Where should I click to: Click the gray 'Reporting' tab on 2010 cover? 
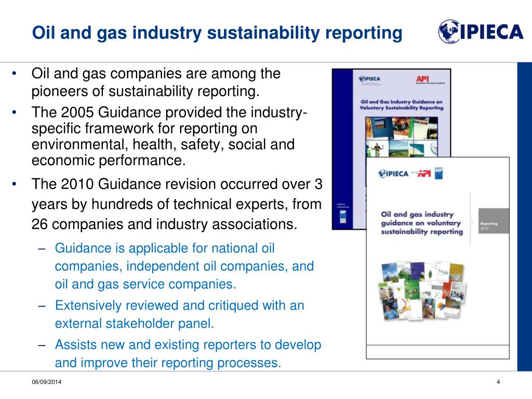point(494,221)
